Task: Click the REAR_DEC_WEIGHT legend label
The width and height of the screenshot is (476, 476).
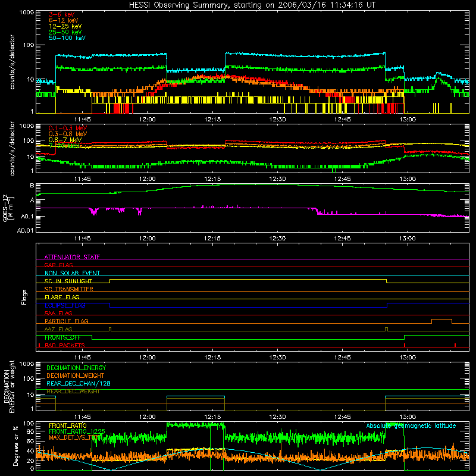Action: coord(73,392)
